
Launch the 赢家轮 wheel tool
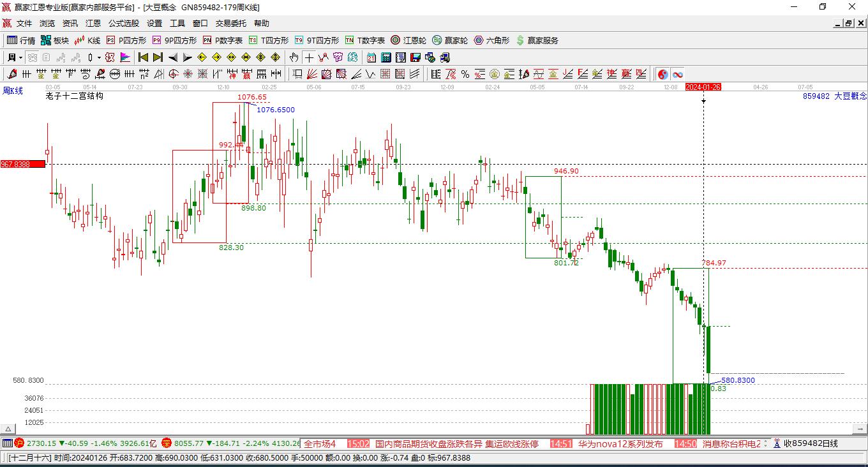450,40
